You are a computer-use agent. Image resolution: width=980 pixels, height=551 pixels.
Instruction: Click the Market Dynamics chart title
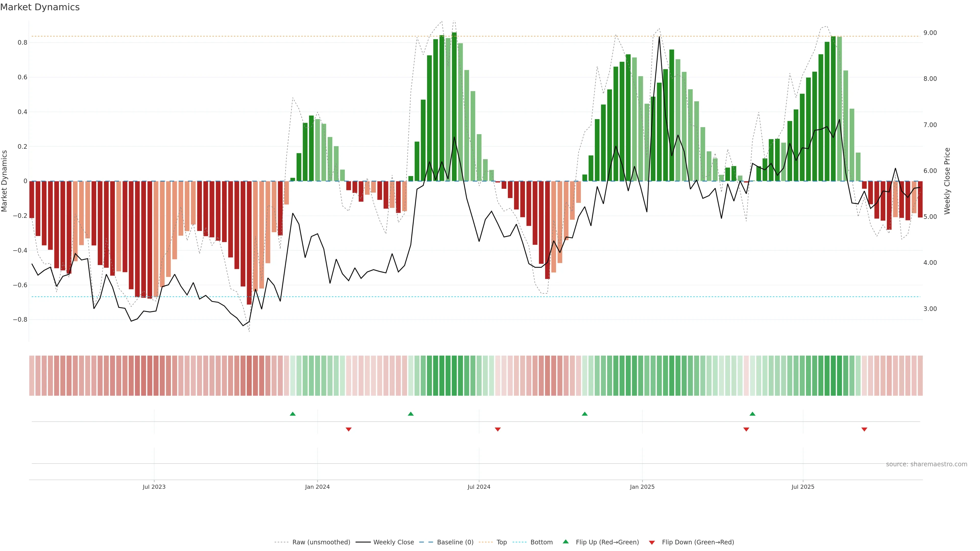(40, 7)
